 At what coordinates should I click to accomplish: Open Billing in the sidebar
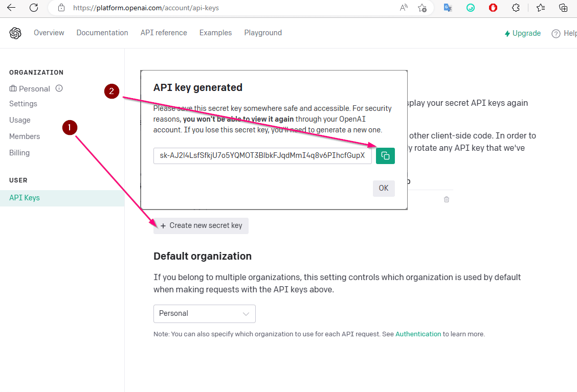click(19, 153)
